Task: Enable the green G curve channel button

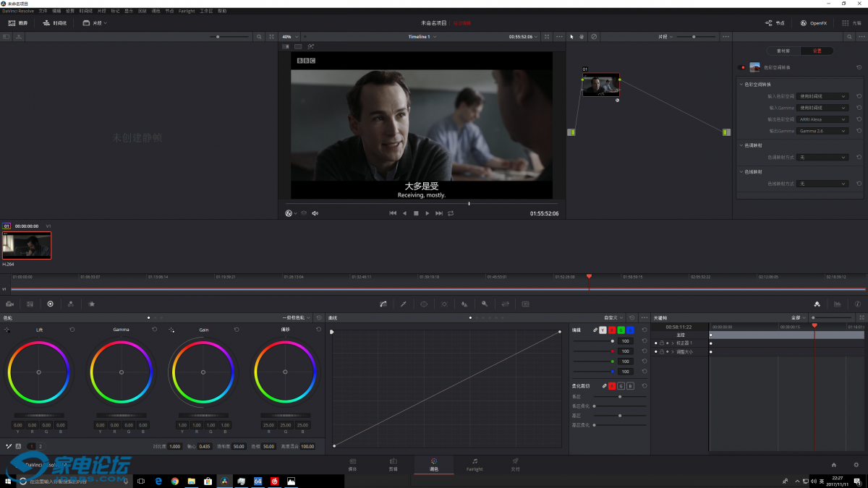Action: (x=621, y=330)
